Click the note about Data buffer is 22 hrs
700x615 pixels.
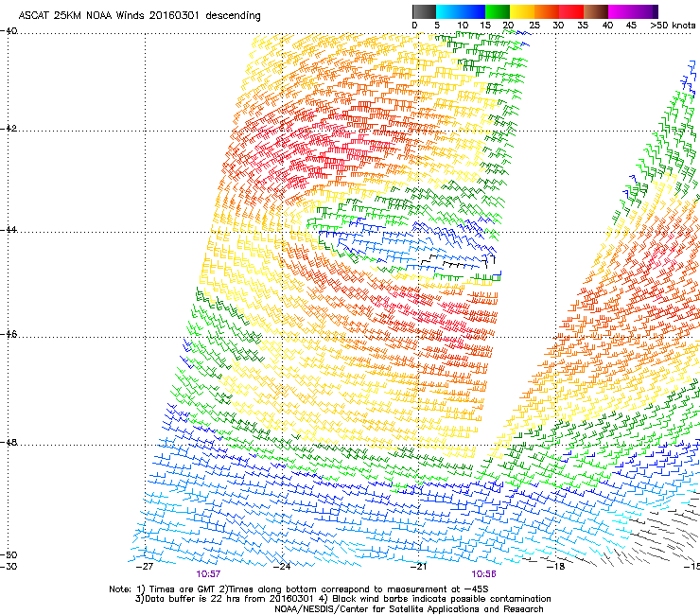[x=224, y=599]
